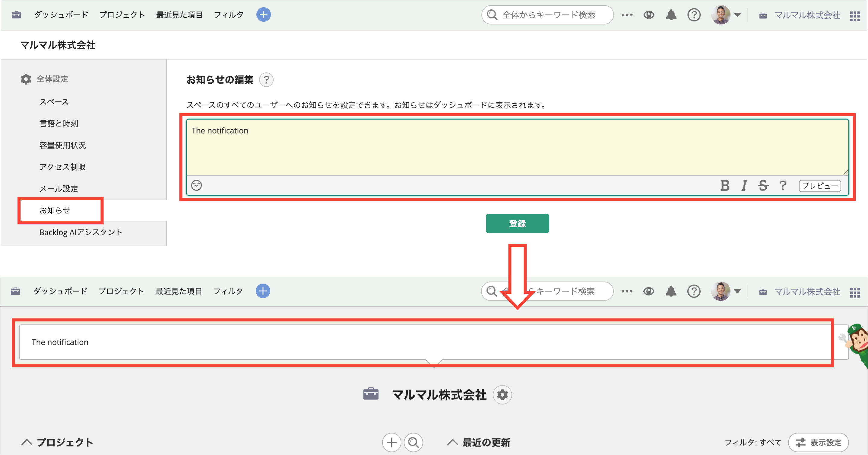Open the three-dots more menu in upper navigation bar
This screenshot has height=455, width=868.
pos(627,15)
